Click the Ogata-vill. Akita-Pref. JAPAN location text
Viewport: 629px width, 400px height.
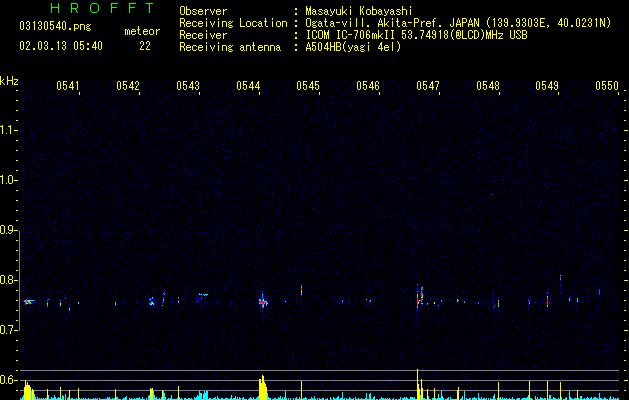[x=458, y=23]
